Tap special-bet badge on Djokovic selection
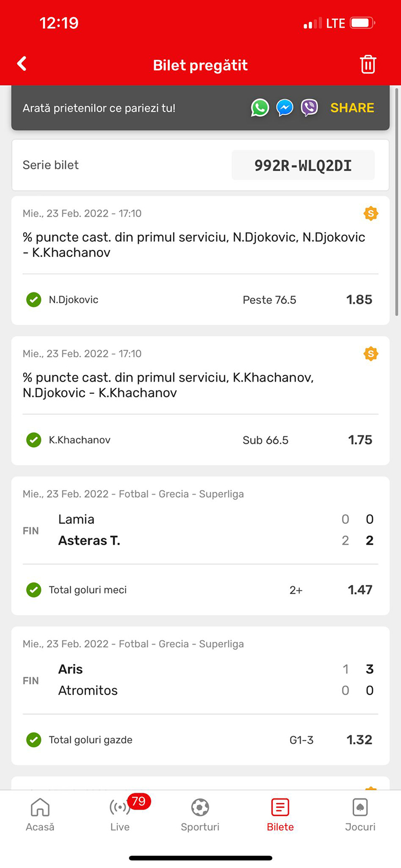 pos(371,213)
